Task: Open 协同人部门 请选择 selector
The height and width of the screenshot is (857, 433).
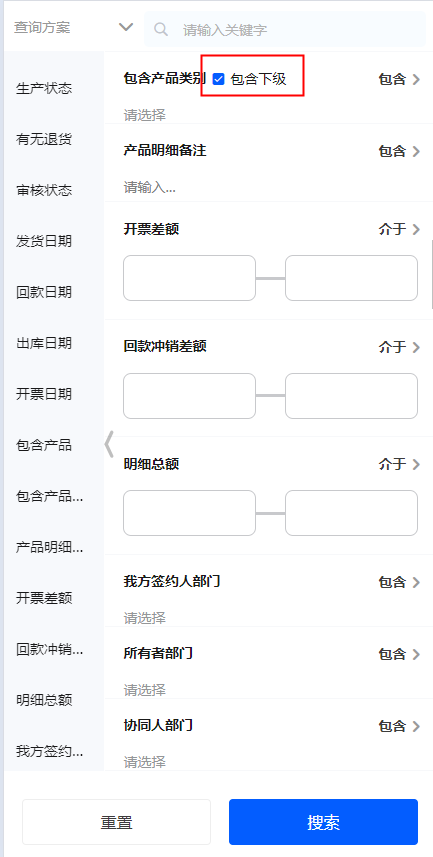Action: click(144, 761)
